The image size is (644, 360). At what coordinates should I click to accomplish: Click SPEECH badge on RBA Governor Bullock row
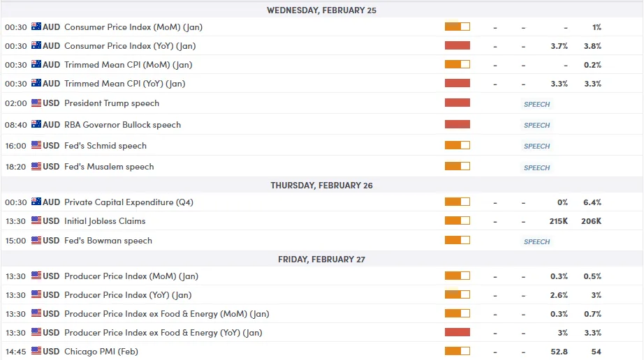pyautogui.click(x=536, y=126)
